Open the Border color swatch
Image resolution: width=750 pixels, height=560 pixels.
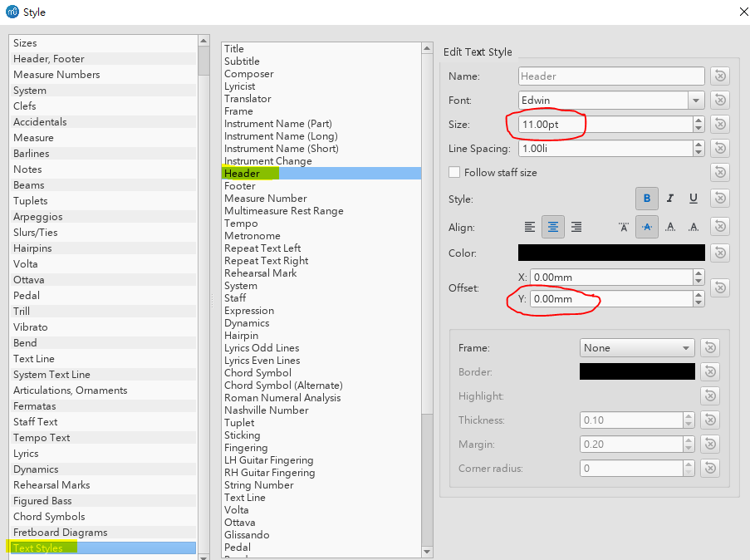(637, 371)
